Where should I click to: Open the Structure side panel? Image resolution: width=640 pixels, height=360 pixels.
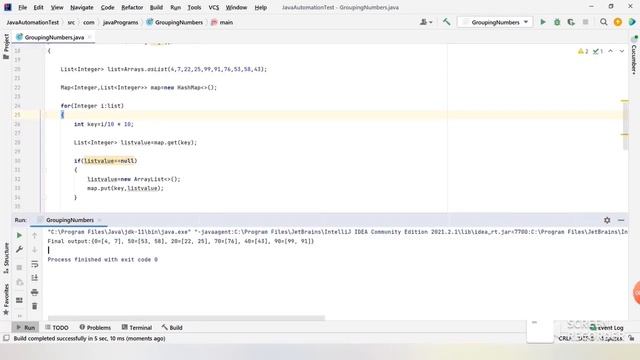6,258
